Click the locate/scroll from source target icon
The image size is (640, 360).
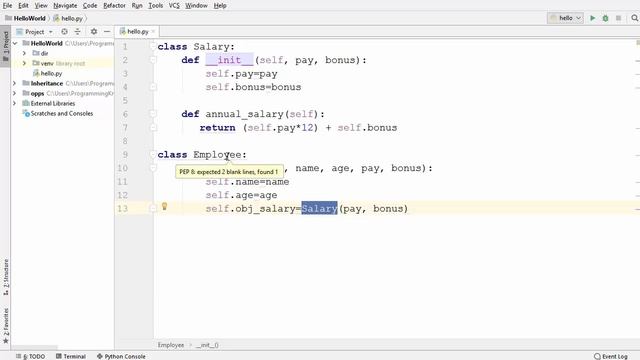(x=64, y=31)
